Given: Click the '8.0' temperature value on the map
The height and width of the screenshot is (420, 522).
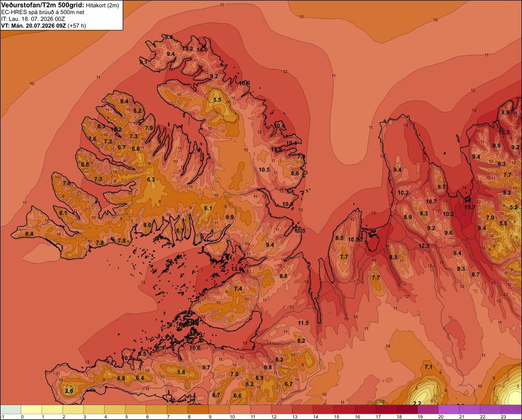Looking at the screenshot, I should click(147, 225).
